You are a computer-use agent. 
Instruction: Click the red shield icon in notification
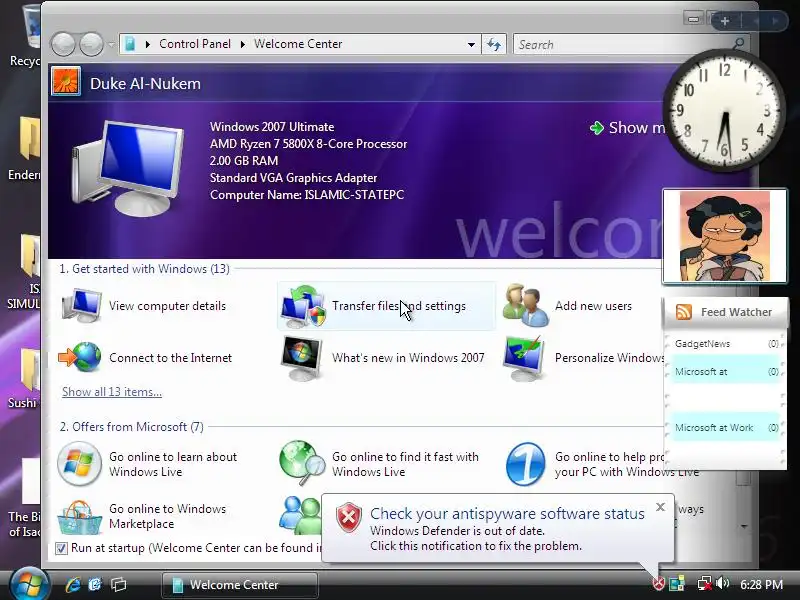tap(349, 517)
